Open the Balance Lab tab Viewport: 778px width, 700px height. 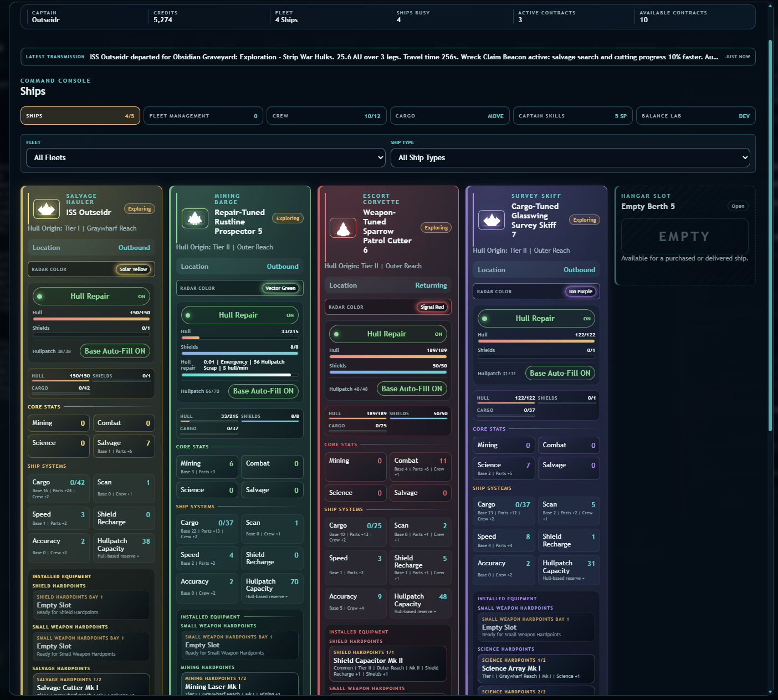[x=696, y=116]
